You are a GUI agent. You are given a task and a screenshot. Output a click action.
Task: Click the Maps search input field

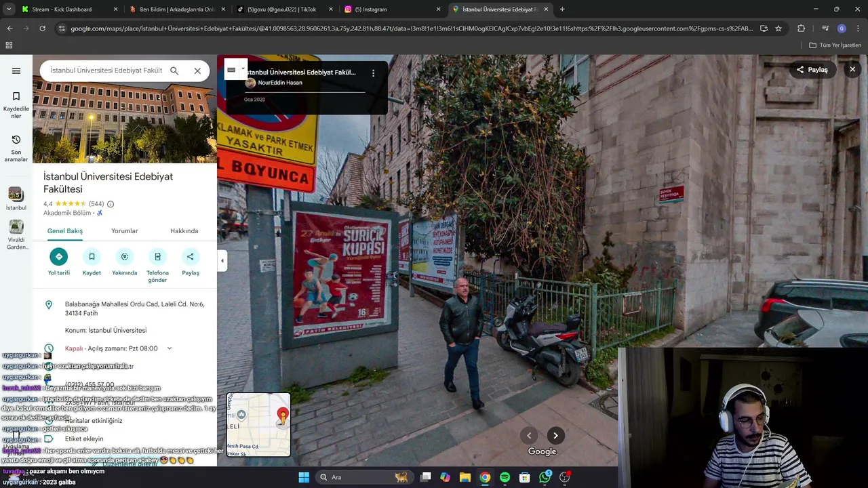[x=106, y=70]
